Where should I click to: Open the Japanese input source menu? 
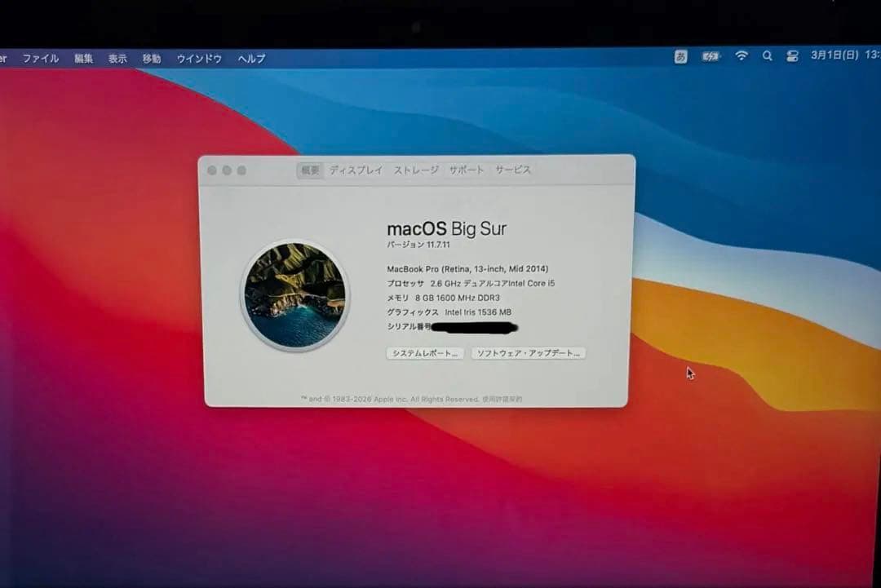pos(680,57)
